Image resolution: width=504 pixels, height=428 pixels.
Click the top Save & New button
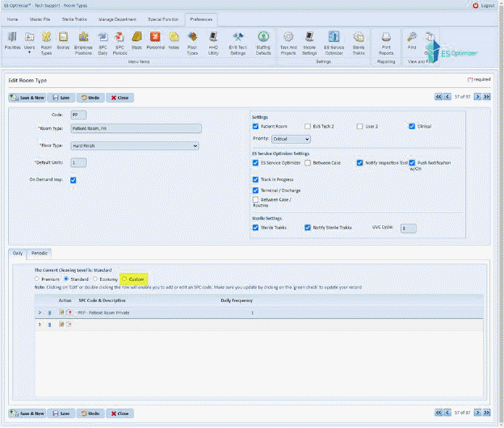[27, 98]
